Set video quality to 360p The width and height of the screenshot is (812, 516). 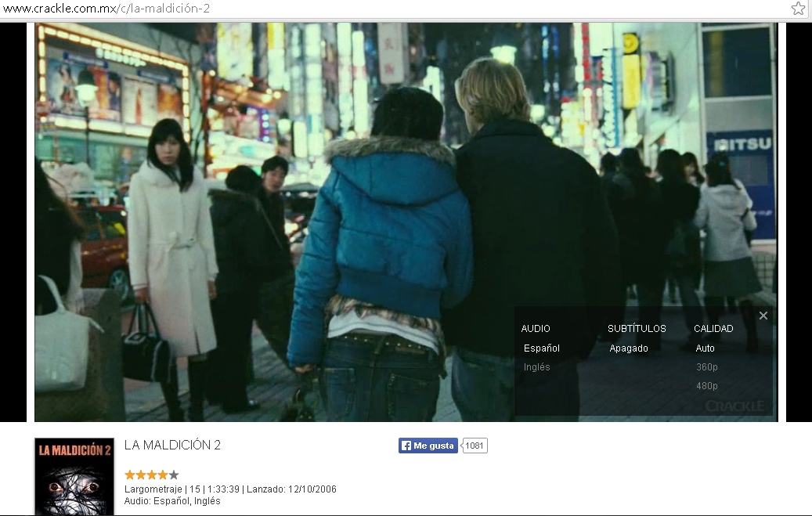pos(707,366)
